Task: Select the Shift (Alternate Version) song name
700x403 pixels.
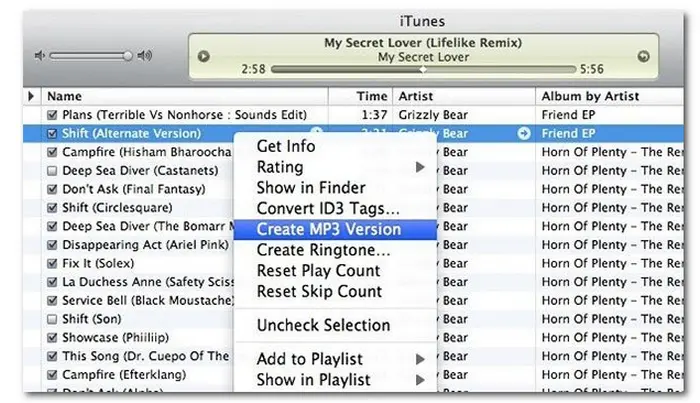Action: pyautogui.click(x=131, y=133)
